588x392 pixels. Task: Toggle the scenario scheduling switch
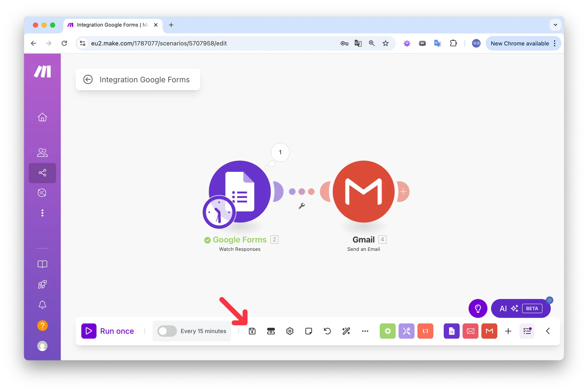[x=167, y=331]
